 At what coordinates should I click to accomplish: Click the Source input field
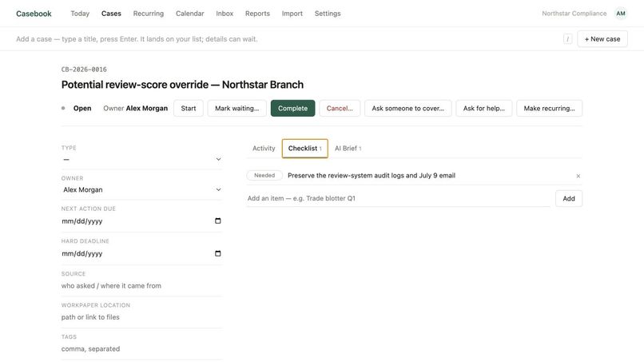[141, 285]
